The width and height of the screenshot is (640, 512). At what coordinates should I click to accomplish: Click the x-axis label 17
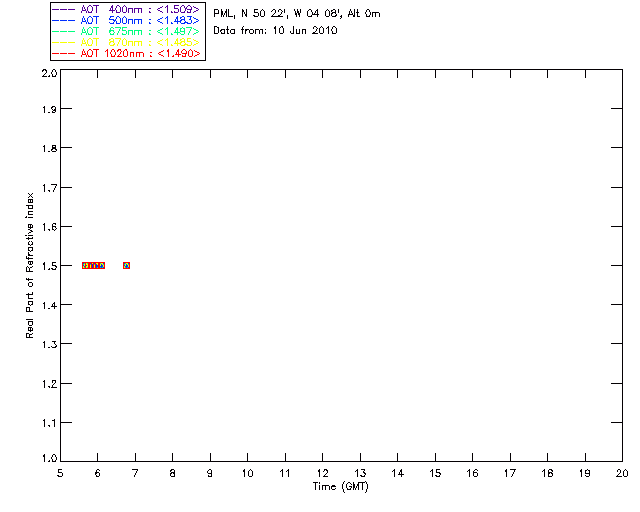[510, 473]
